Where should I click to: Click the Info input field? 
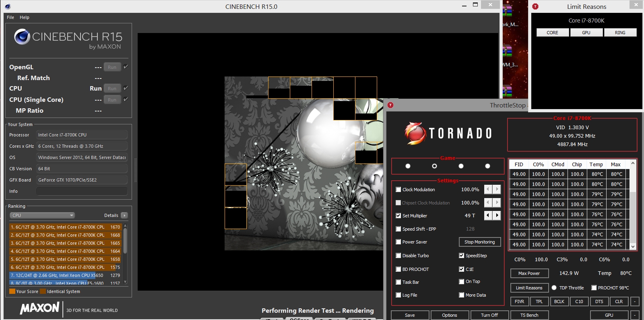pos(82,191)
